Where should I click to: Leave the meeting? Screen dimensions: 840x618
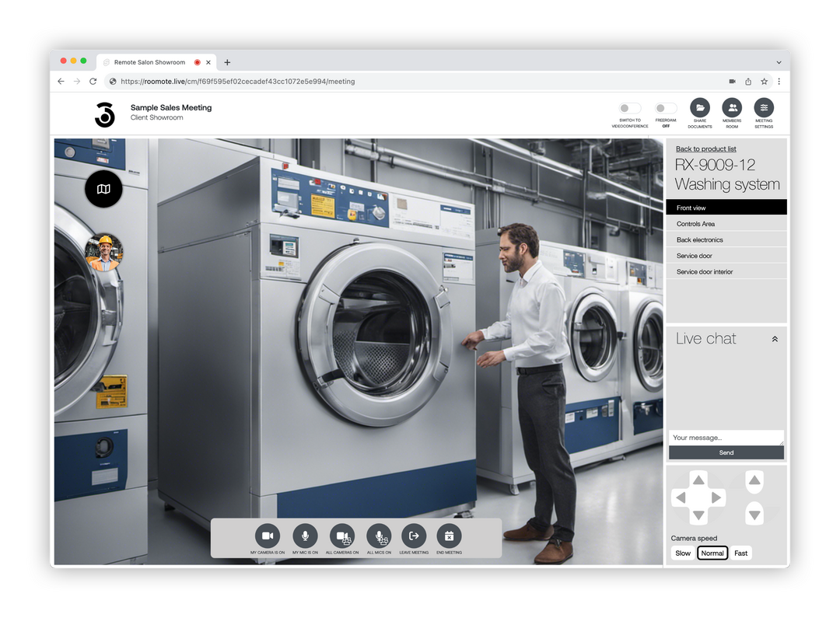413,536
